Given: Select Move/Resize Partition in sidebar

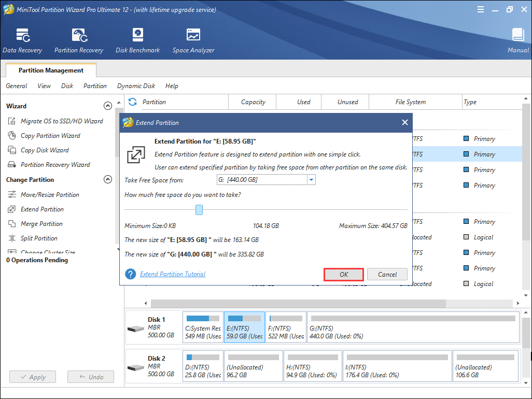Looking at the screenshot, I should point(44,195).
